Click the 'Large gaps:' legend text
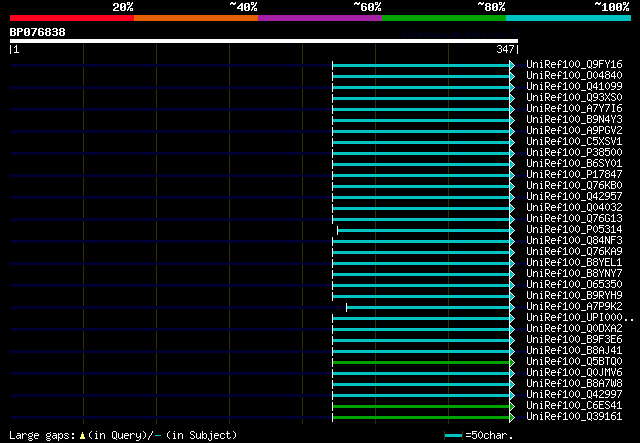 pyautogui.click(x=42, y=435)
